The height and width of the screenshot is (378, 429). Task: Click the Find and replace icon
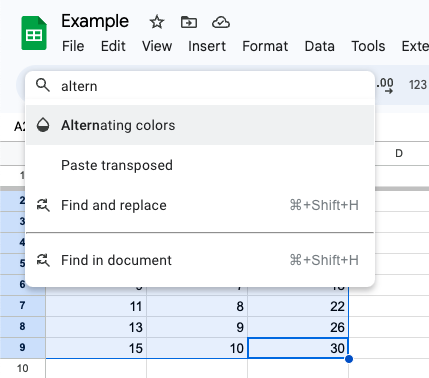point(43,205)
